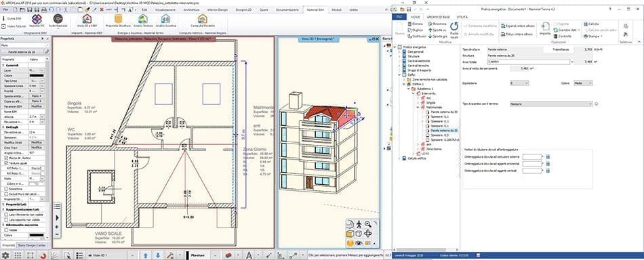Click the Computa Modello icon
Screen dimensions: 644x260
[203, 19]
